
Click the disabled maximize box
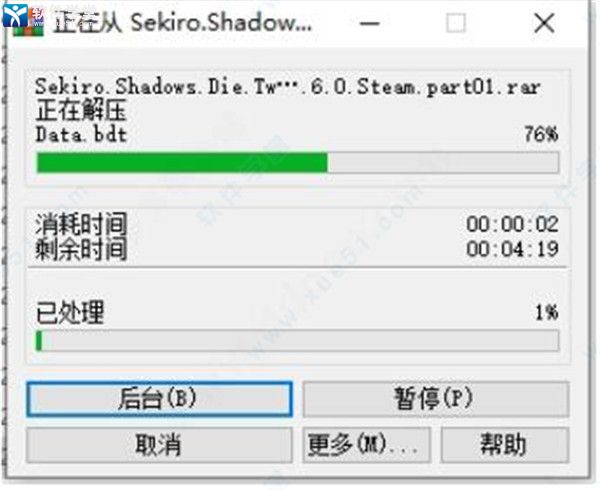(456, 23)
